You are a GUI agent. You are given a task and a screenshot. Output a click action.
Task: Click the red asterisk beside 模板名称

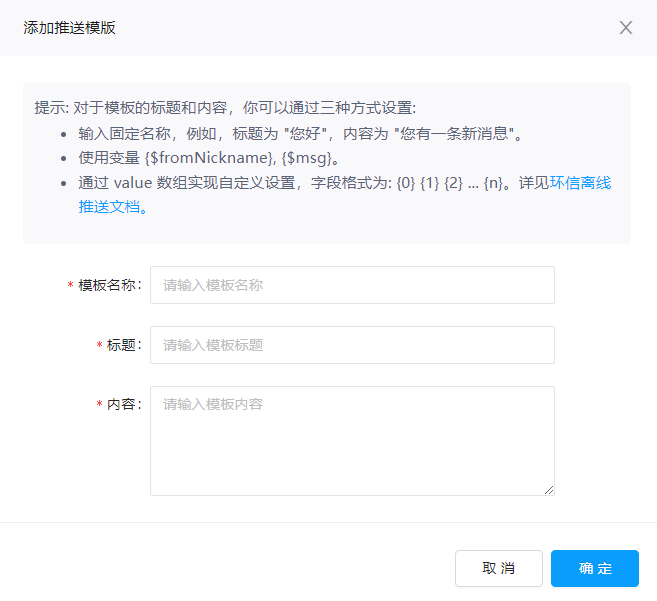70,286
